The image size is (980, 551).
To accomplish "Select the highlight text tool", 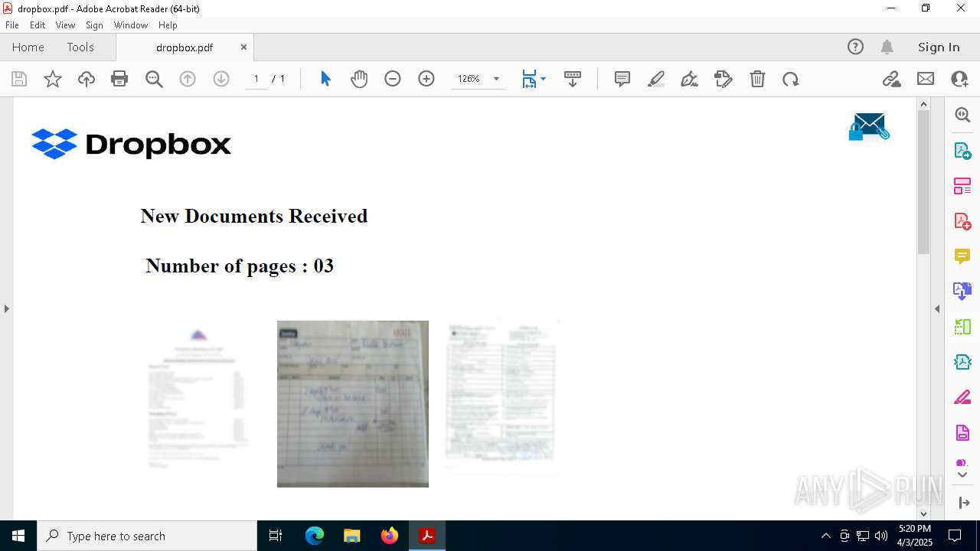I will tap(656, 79).
